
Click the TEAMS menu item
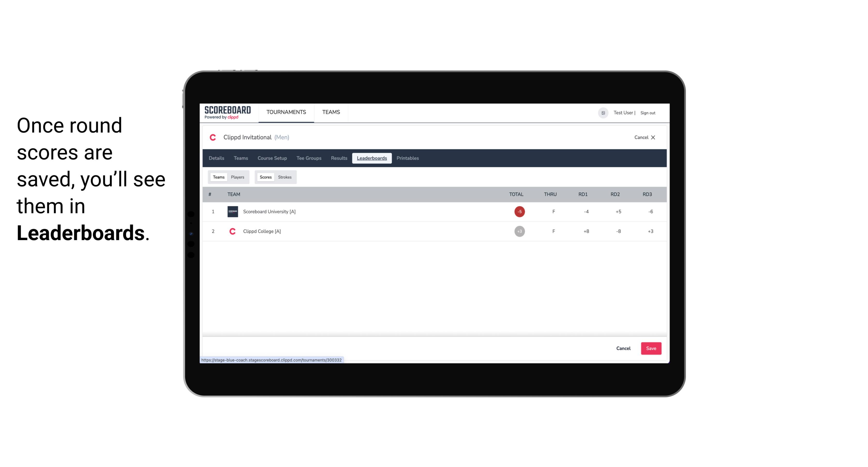tap(331, 112)
